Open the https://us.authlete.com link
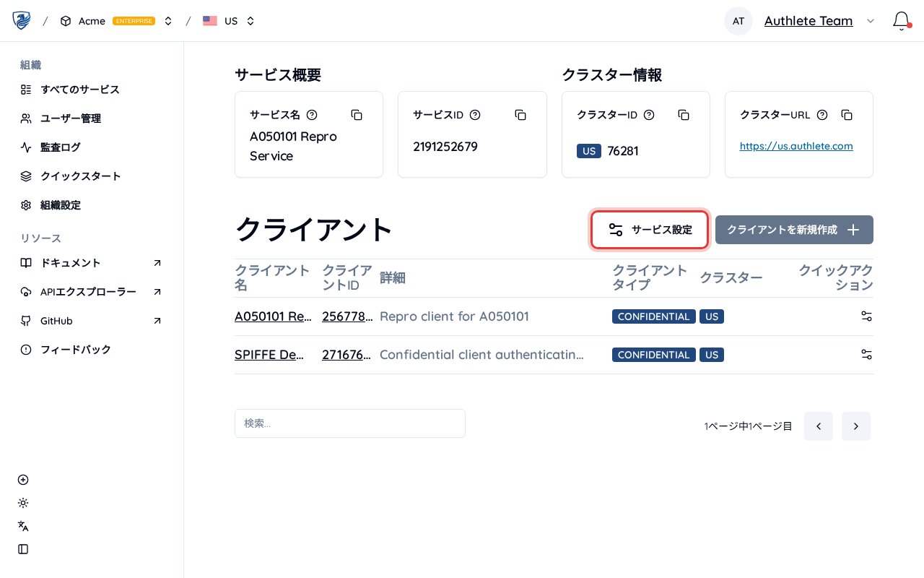Screen dimensions: 924x578 [796, 146]
